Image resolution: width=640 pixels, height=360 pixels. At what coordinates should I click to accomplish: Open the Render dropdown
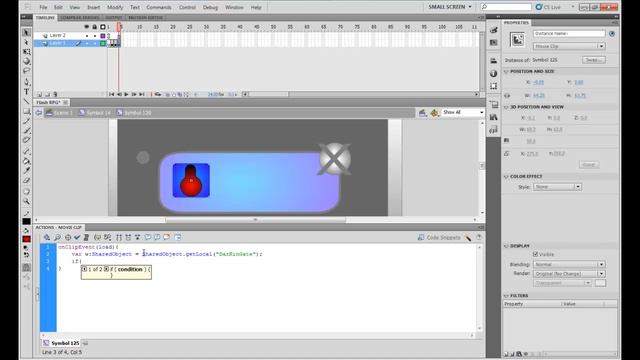(x=569, y=274)
